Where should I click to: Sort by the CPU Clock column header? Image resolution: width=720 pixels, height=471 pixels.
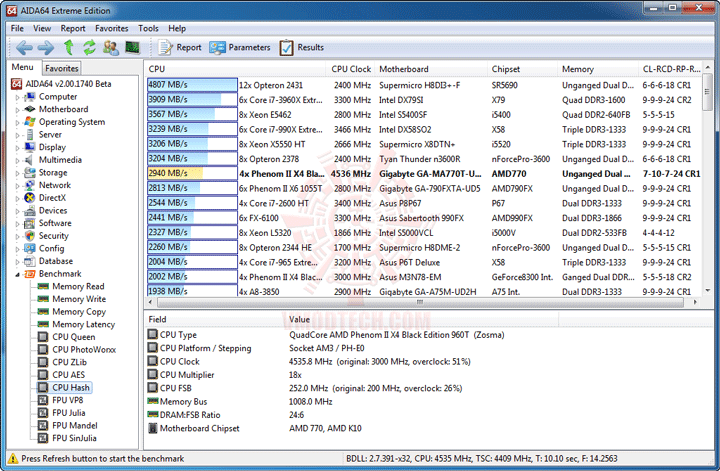tap(350, 69)
